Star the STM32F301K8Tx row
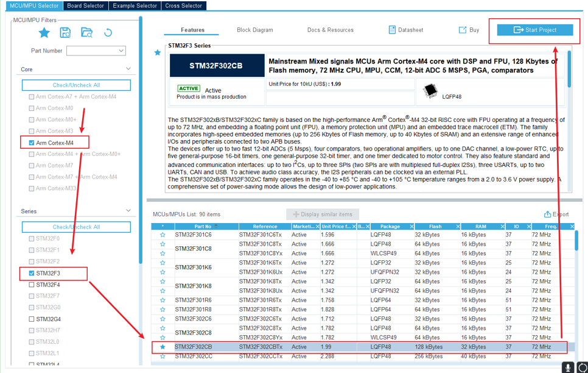Viewport: 588px width, 373px height. [x=163, y=282]
